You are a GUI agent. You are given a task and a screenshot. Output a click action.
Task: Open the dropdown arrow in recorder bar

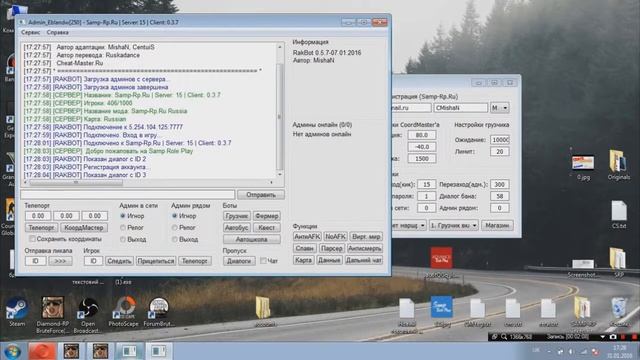click(602, 337)
